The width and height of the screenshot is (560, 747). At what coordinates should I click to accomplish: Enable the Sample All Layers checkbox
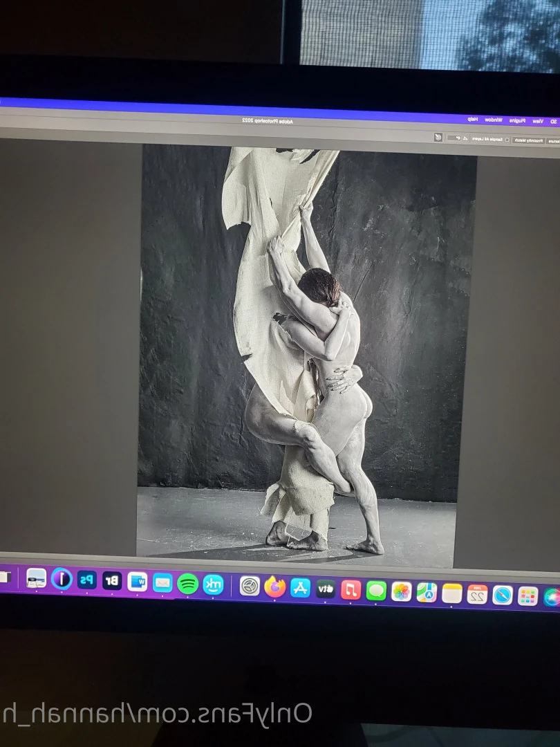pos(507,140)
